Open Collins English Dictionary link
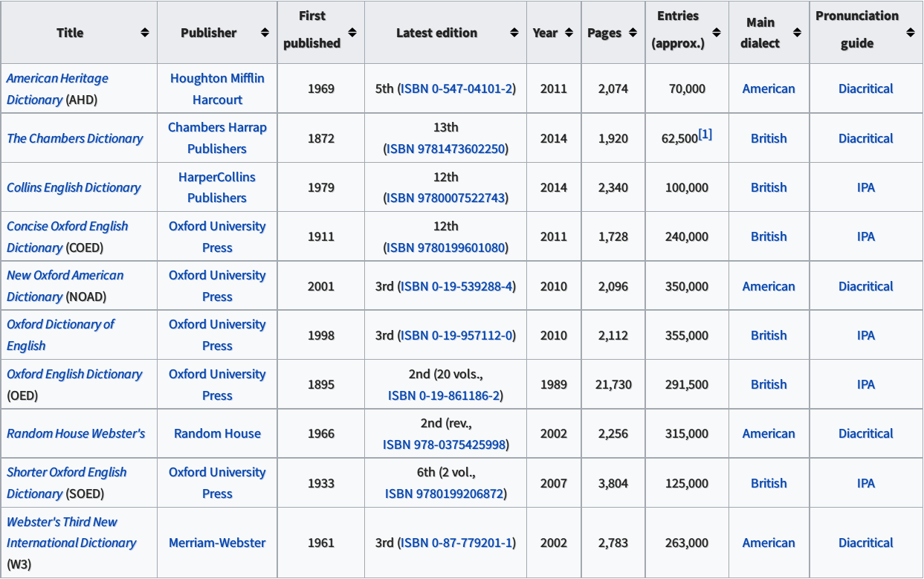This screenshot has height=579, width=924. [x=74, y=187]
